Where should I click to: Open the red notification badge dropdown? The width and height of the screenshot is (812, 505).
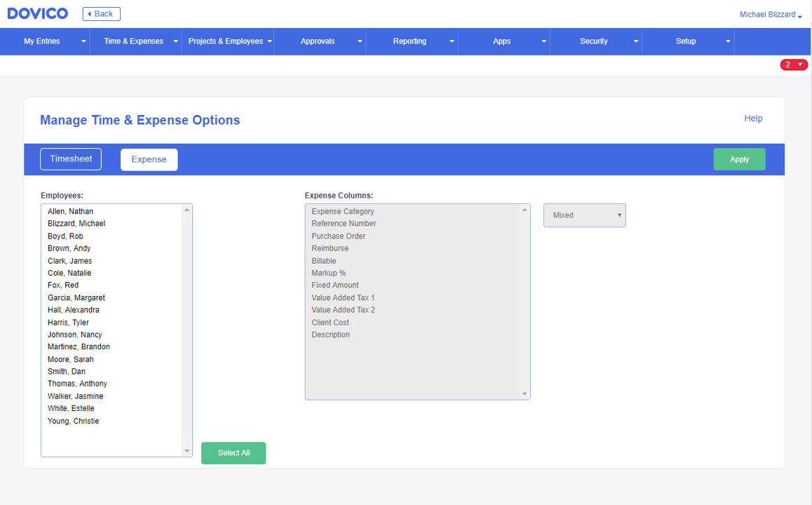tap(794, 64)
